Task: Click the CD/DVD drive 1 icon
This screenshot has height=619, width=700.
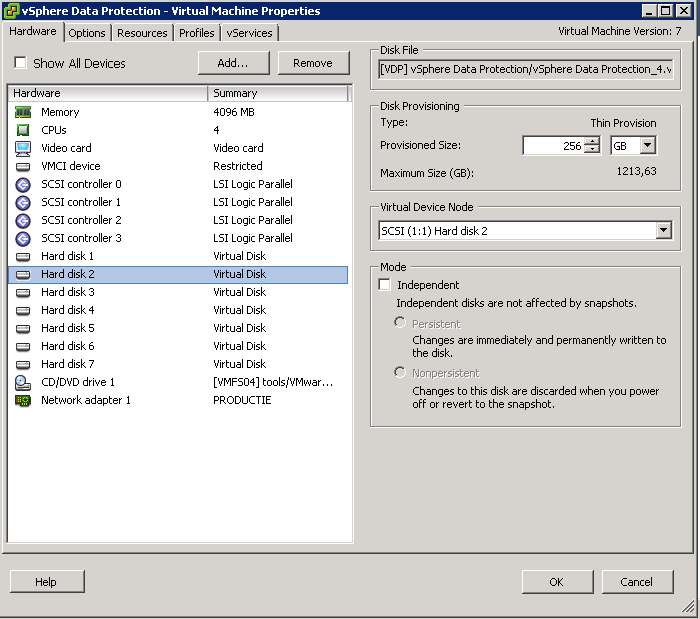Action: (23, 382)
